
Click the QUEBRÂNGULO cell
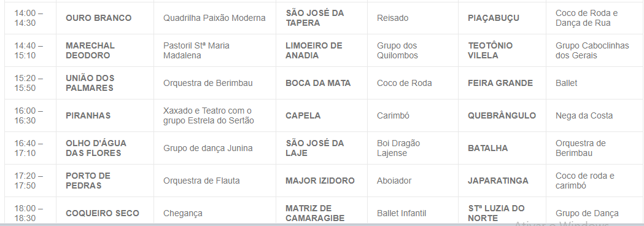(x=502, y=115)
